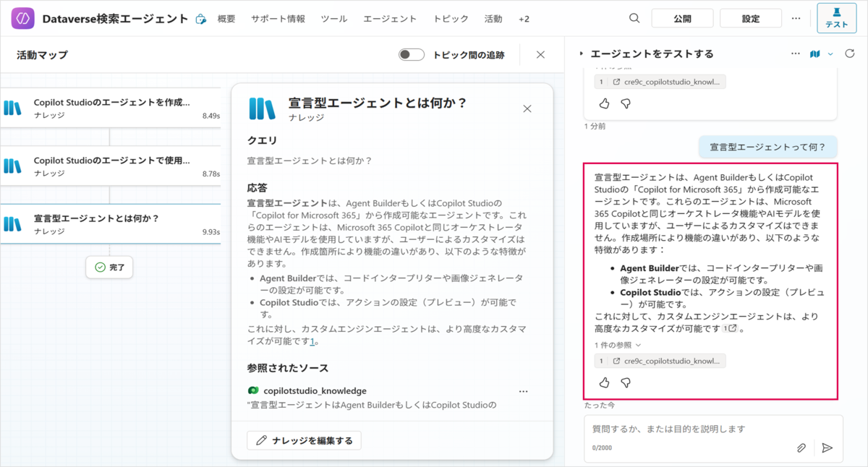The width and height of the screenshot is (868, 467).
Task: Click the たった今 timestamp
Action: coord(600,405)
